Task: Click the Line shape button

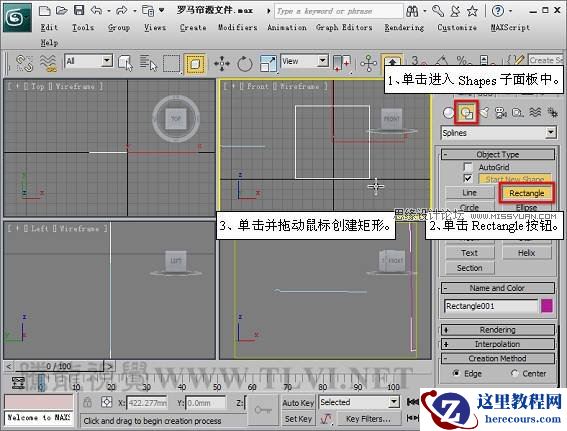Action: (469, 193)
